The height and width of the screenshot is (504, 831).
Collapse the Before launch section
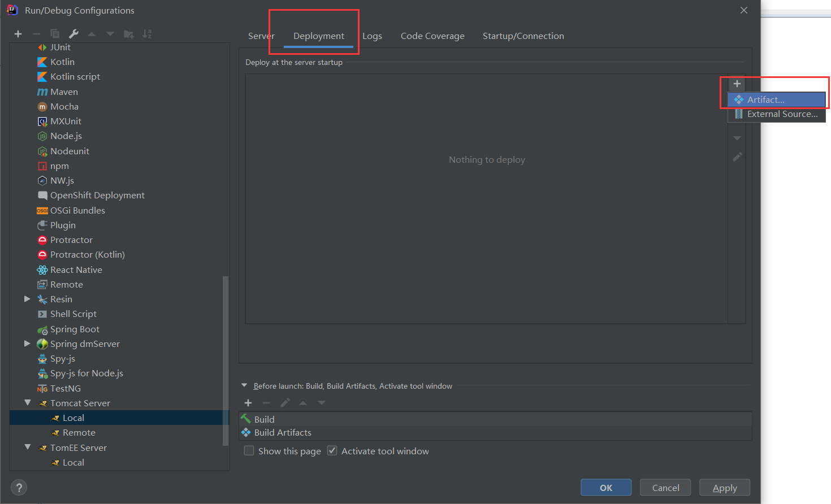(244, 386)
